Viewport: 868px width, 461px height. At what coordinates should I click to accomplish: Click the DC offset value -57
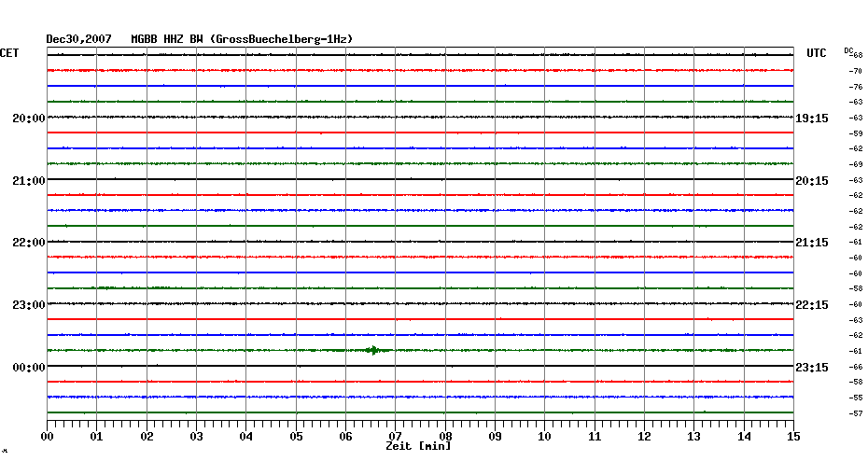[855, 413]
